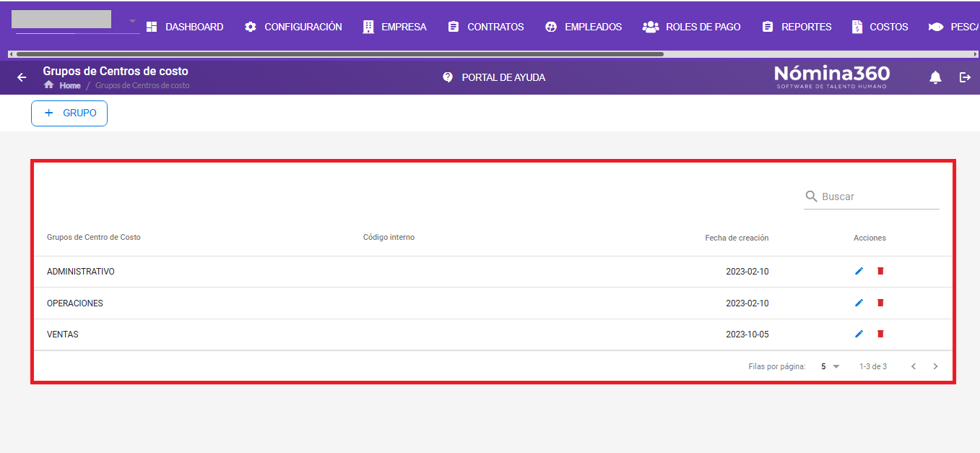Click the 2023-10-05 creation date

coord(747,335)
